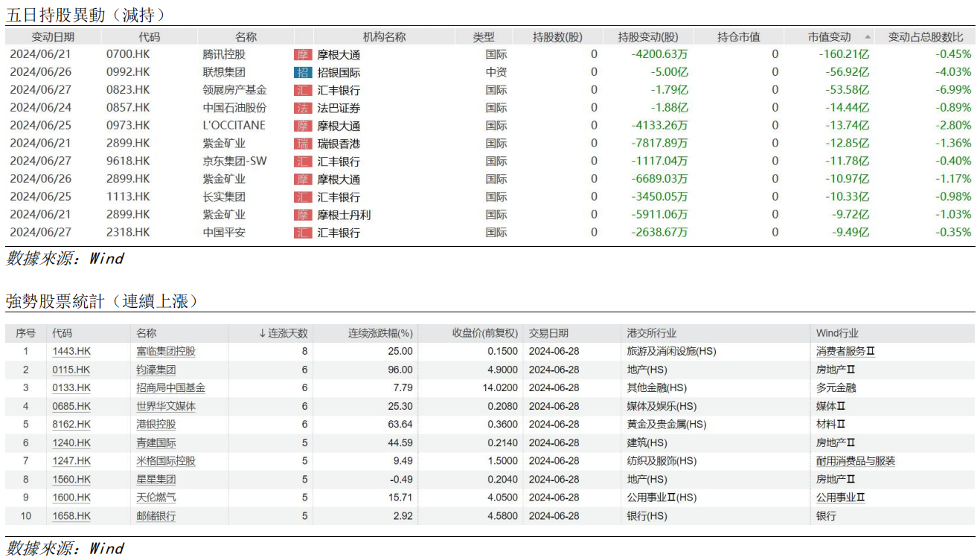
Task: Click the 序号 column header
Action: click(25, 333)
